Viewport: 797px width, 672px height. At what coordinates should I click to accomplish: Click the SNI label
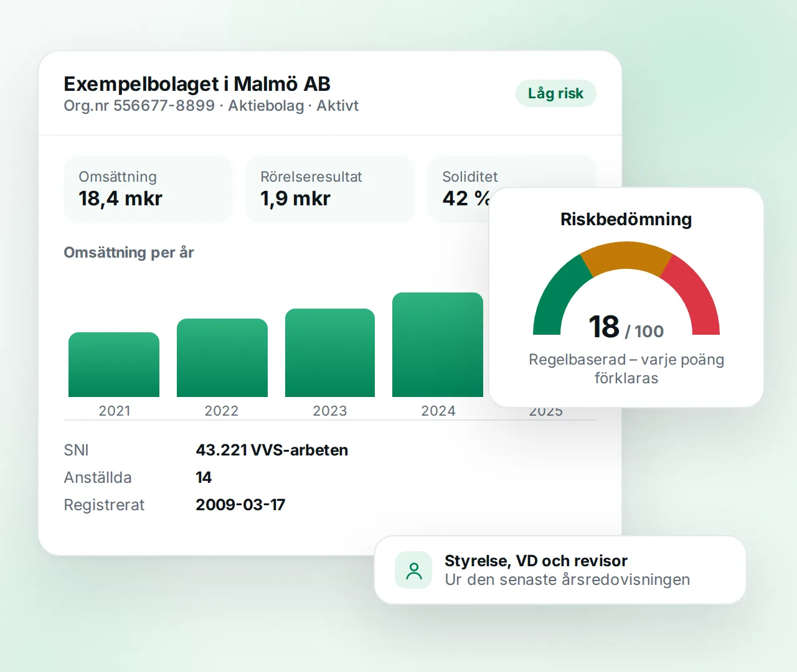(76, 450)
